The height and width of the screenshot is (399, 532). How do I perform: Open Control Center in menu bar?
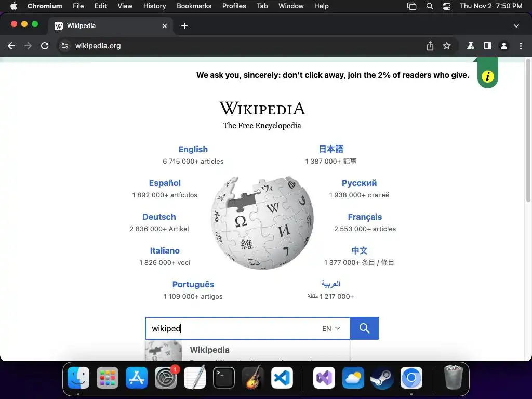point(447,6)
